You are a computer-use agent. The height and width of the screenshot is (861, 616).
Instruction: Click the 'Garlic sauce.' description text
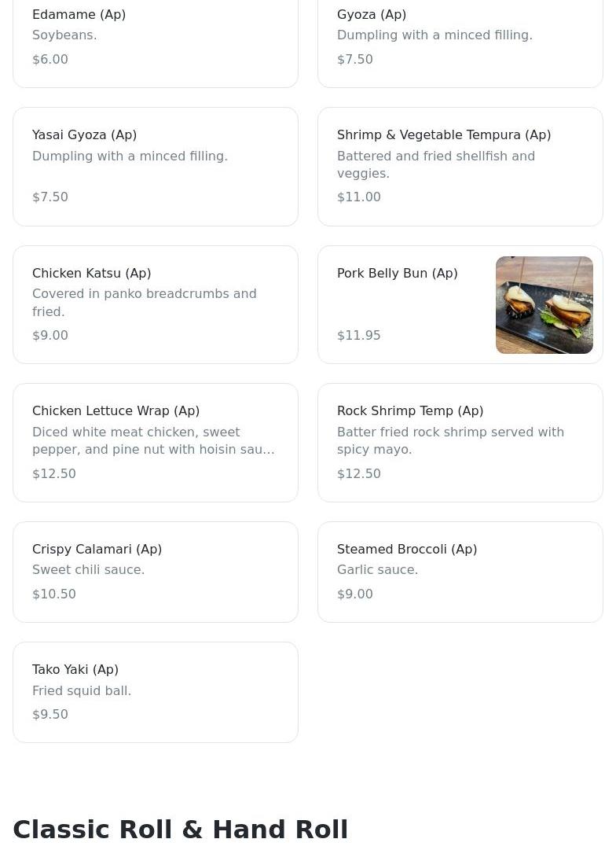pyautogui.click(x=377, y=569)
